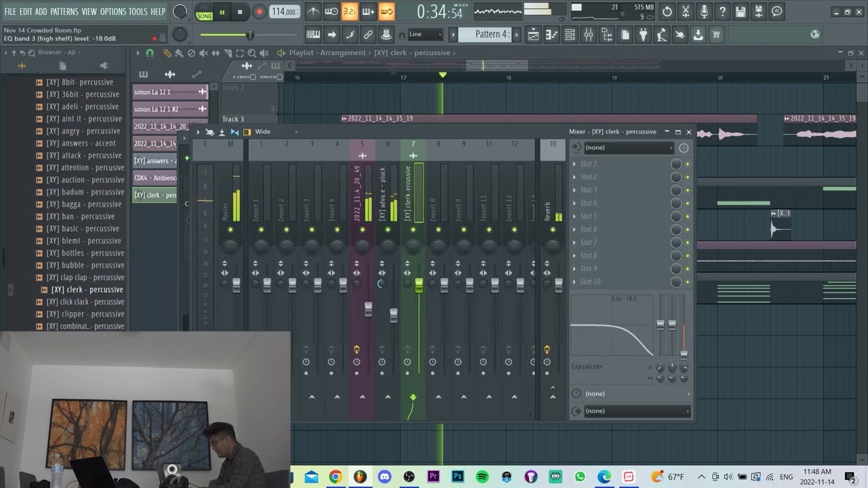Enable the 3-2-1 countdown before recording

pyautogui.click(x=349, y=12)
